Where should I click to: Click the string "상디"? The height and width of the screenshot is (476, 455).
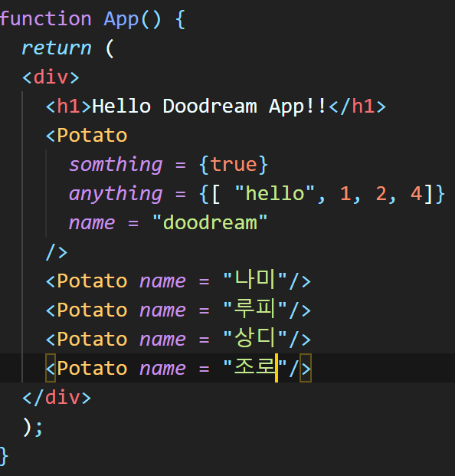point(255,337)
